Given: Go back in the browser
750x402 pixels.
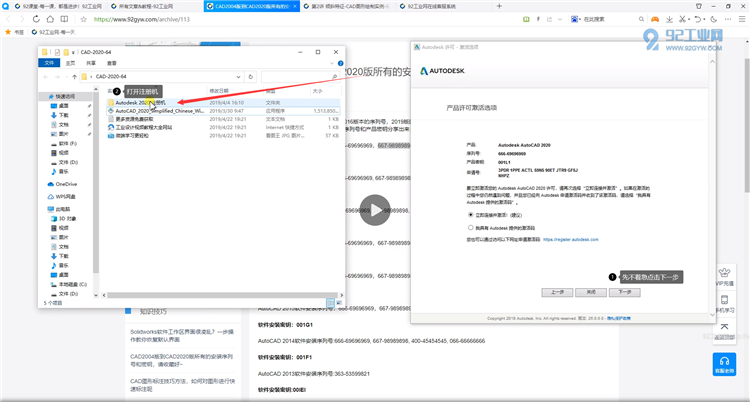Looking at the screenshot, I should [8, 19].
